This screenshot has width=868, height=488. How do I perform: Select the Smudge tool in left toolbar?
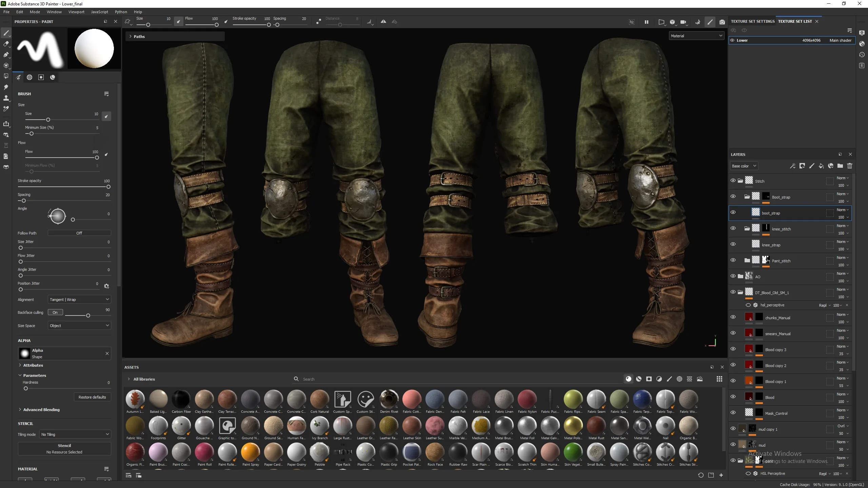tap(6, 87)
